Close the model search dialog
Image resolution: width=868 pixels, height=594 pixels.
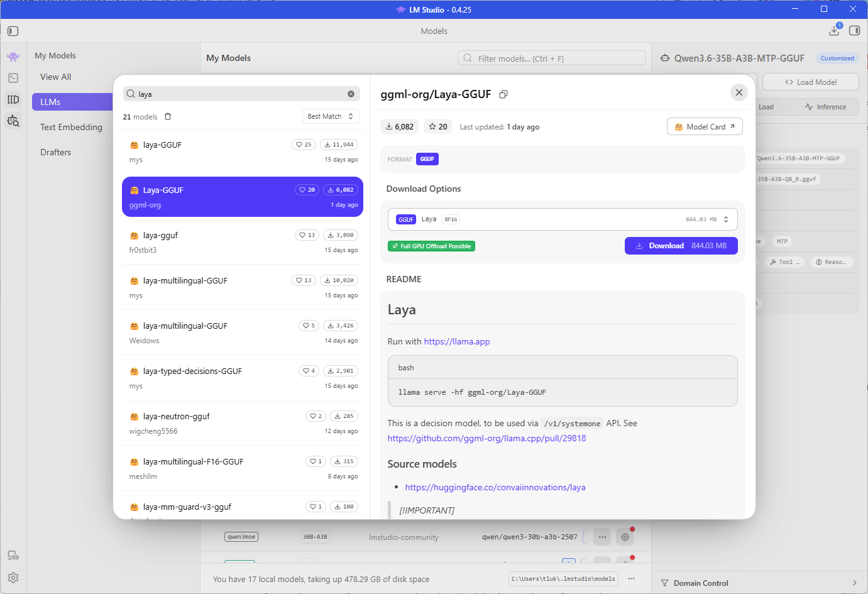pos(739,92)
